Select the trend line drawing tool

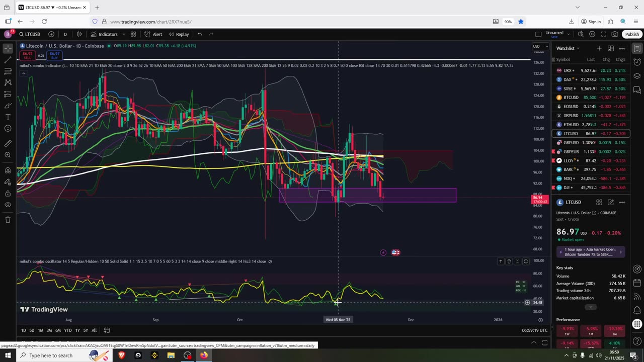point(8,60)
